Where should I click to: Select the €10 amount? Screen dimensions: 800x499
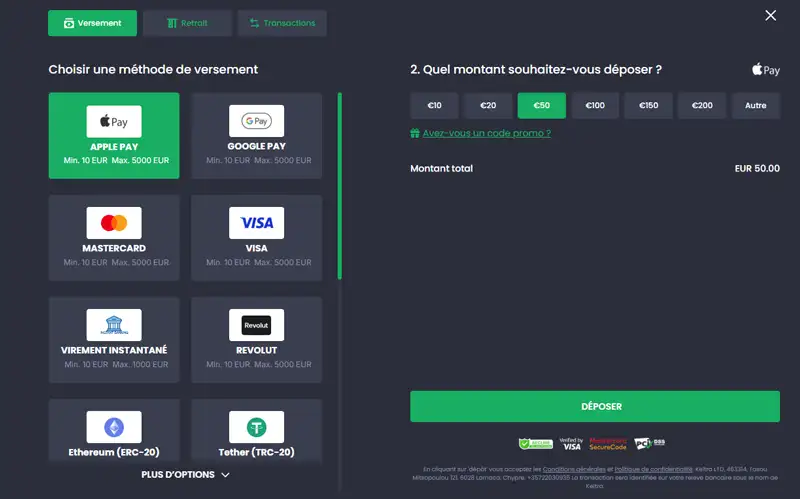tap(435, 106)
